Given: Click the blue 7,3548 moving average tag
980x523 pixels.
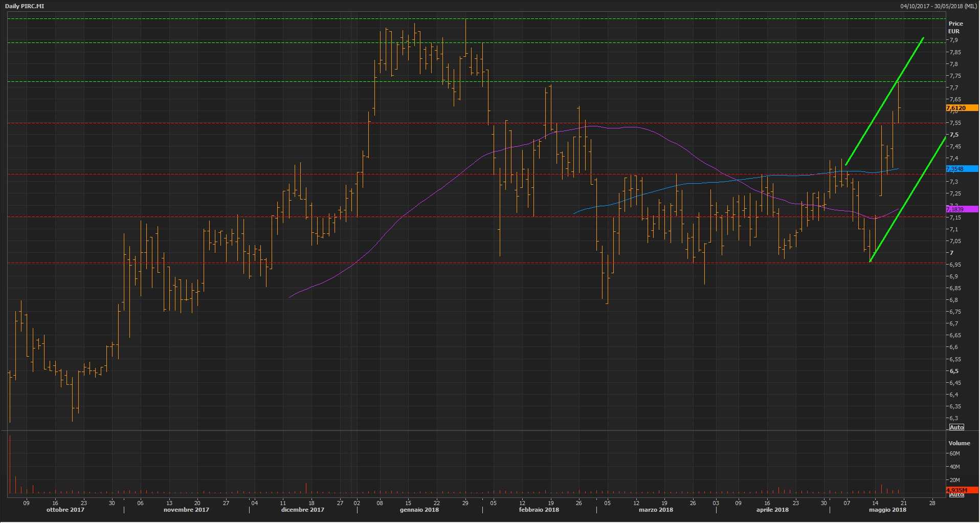Looking at the screenshot, I should [x=955, y=169].
